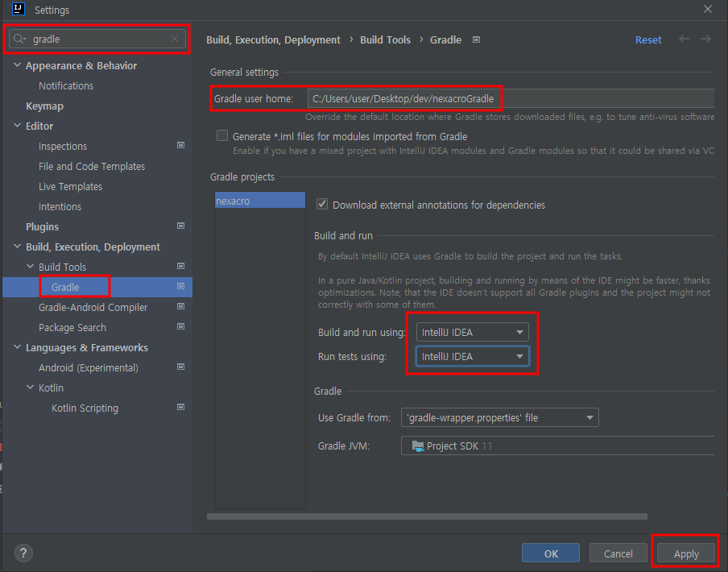Collapse Build, Execution, Deployment section

17,247
